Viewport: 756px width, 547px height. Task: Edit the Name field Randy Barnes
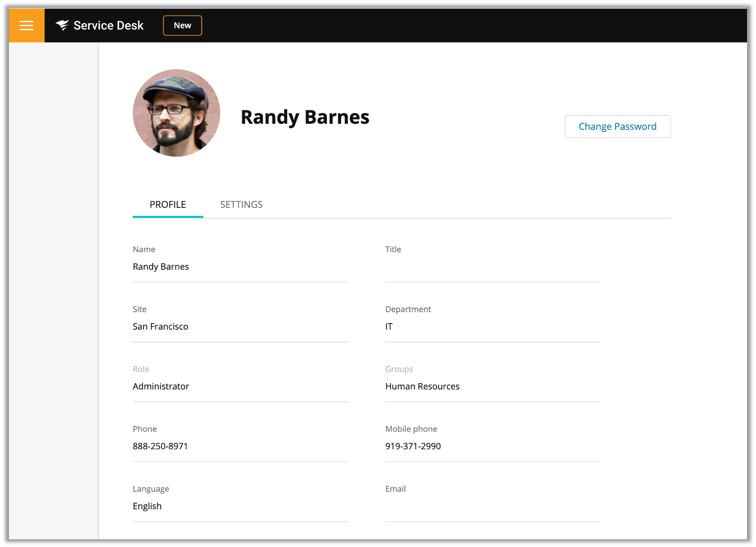240,267
